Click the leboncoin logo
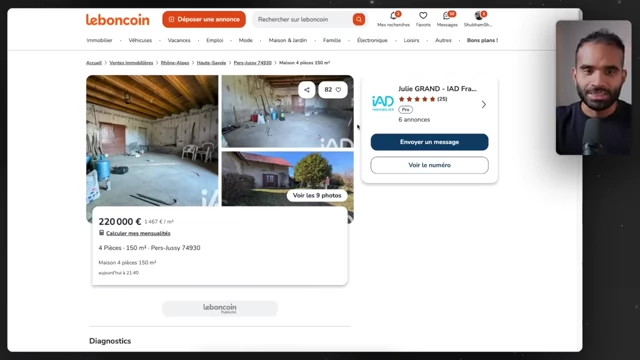 118,19
